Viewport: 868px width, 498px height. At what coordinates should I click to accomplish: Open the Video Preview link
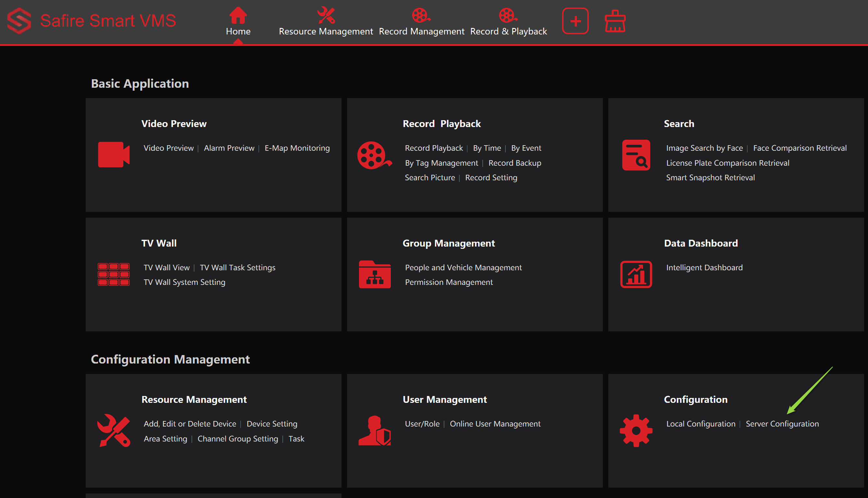pyautogui.click(x=168, y=148)
